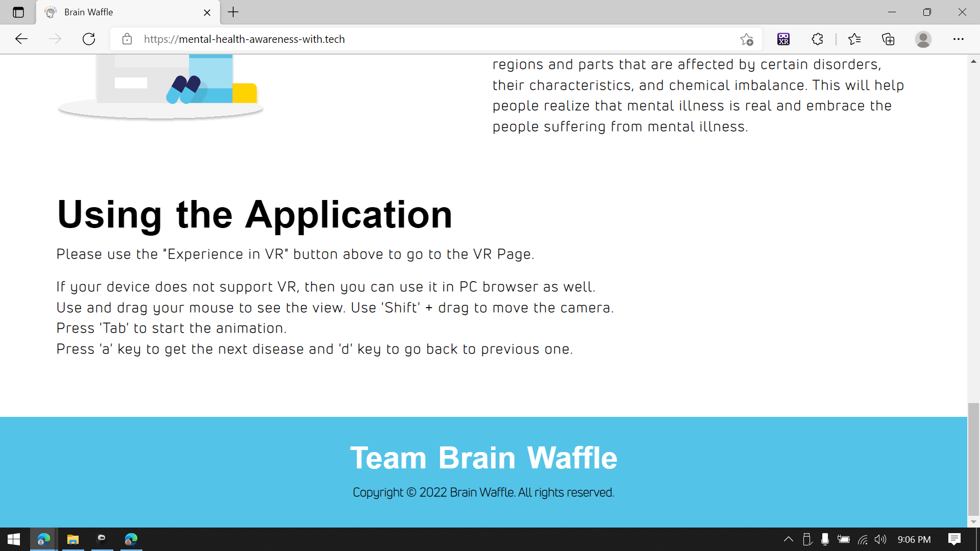Open the Extensions puzzle icon
980x551 pixels.
(x=817, y=39)
